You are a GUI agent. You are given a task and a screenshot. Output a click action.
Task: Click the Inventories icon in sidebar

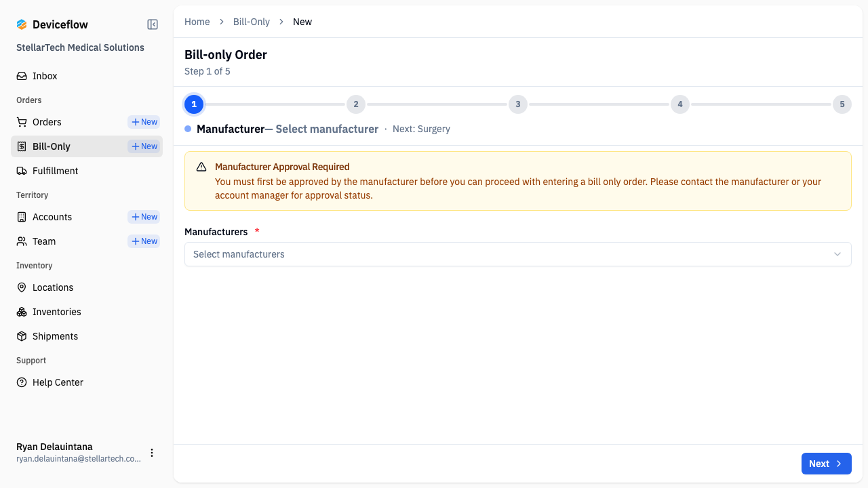click(21, 311)
